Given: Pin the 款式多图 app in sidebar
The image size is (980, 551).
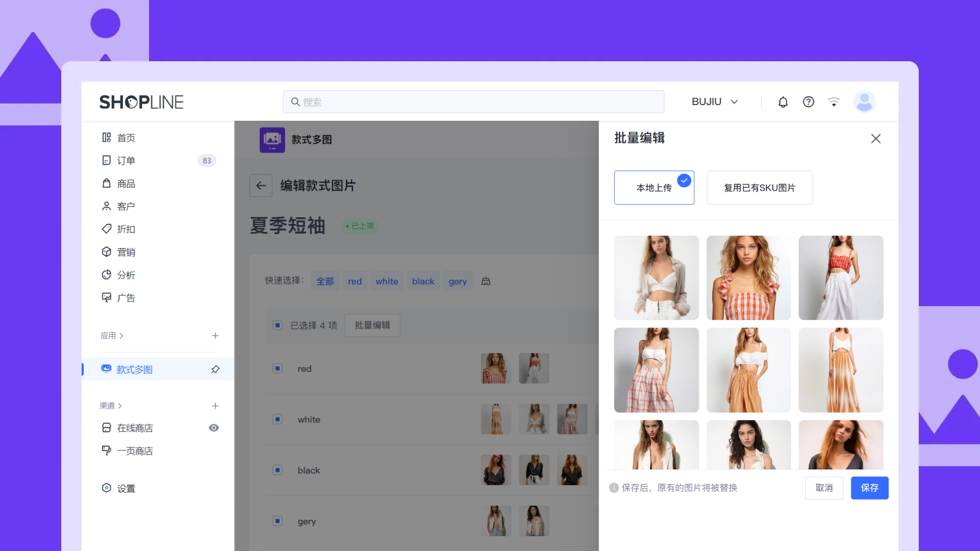Looking at the screenshot, I should click(215, 369).
